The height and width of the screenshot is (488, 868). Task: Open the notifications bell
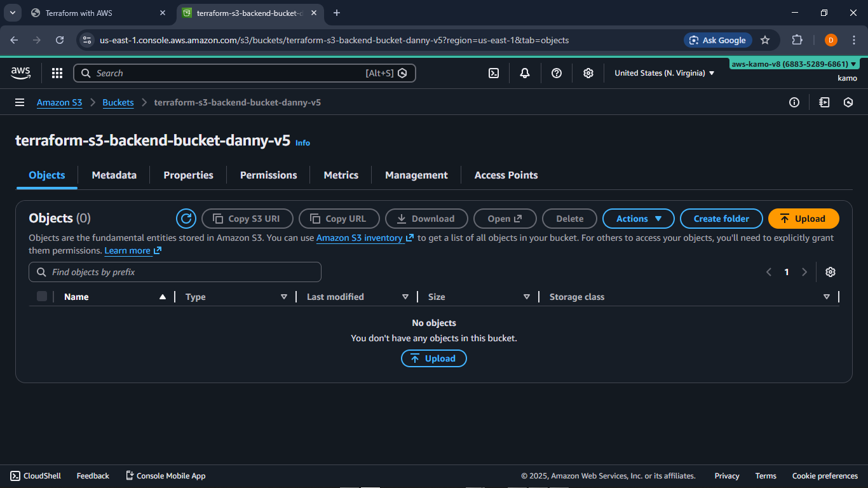tap(525, 73)
